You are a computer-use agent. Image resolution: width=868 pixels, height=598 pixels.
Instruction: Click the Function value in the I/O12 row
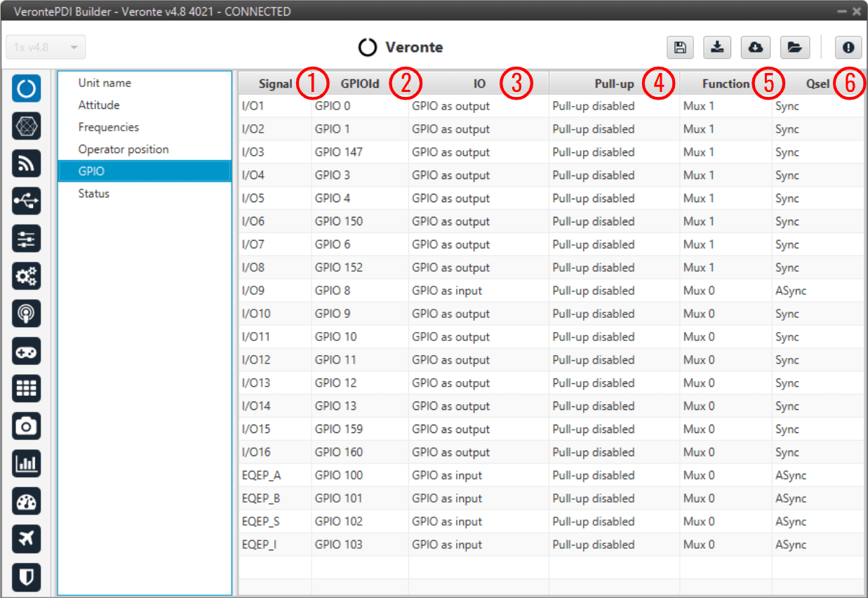coord(726,360)
